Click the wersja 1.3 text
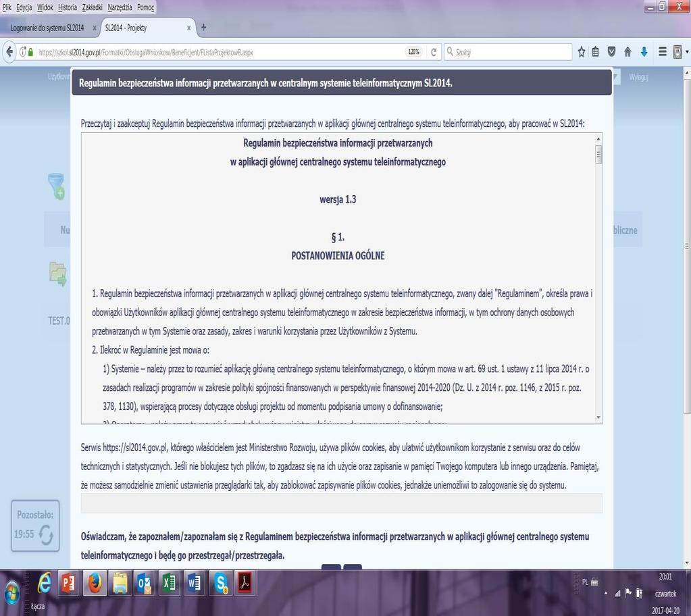The image size is (691, 616). 338,200
